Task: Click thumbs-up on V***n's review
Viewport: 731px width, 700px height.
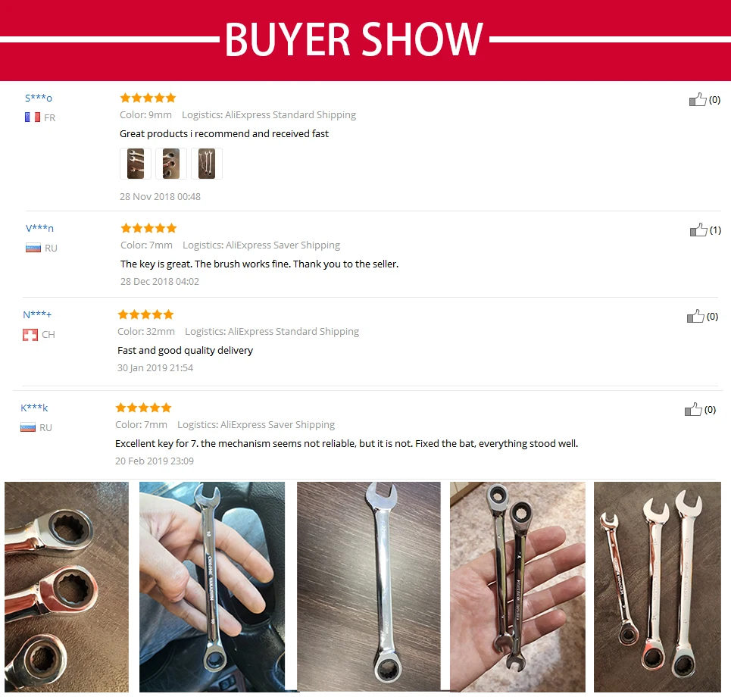Action: pos(698,230)
